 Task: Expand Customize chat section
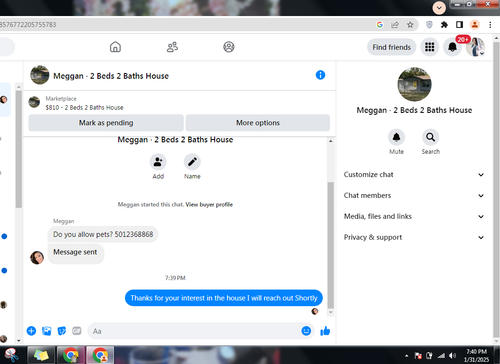(x=414, y=175)
